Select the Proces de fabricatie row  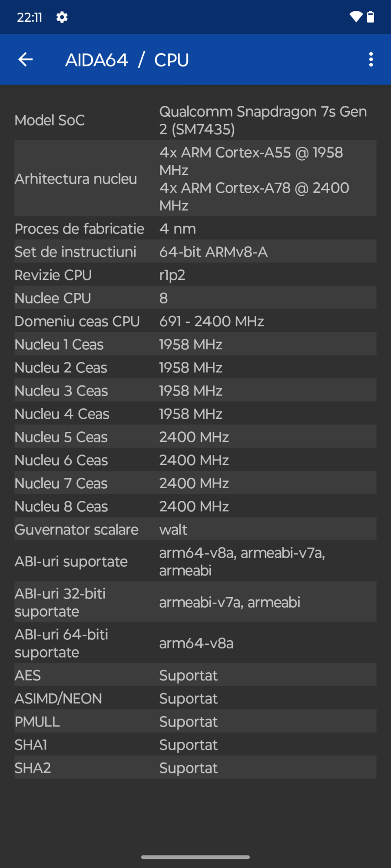coord(195,229)
